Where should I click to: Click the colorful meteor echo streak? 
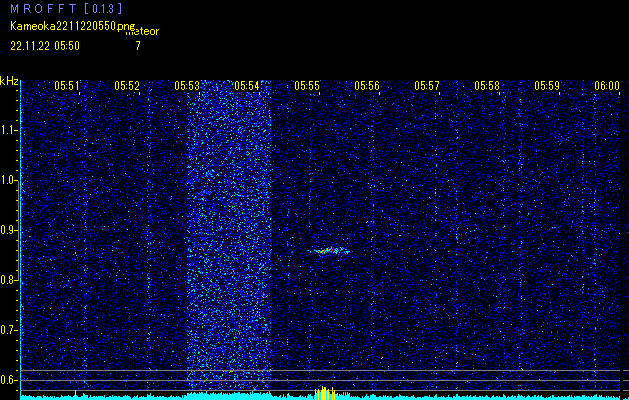[x=329, y=251]
